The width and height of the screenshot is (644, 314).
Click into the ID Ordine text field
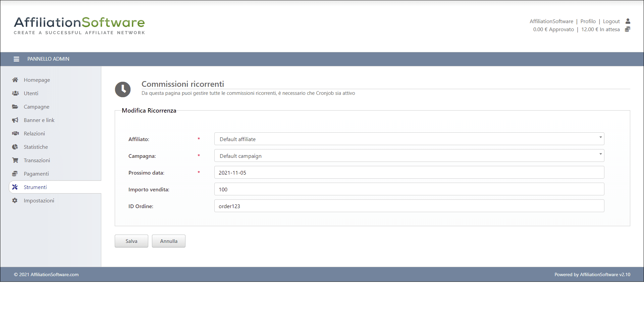pos(409,206)
